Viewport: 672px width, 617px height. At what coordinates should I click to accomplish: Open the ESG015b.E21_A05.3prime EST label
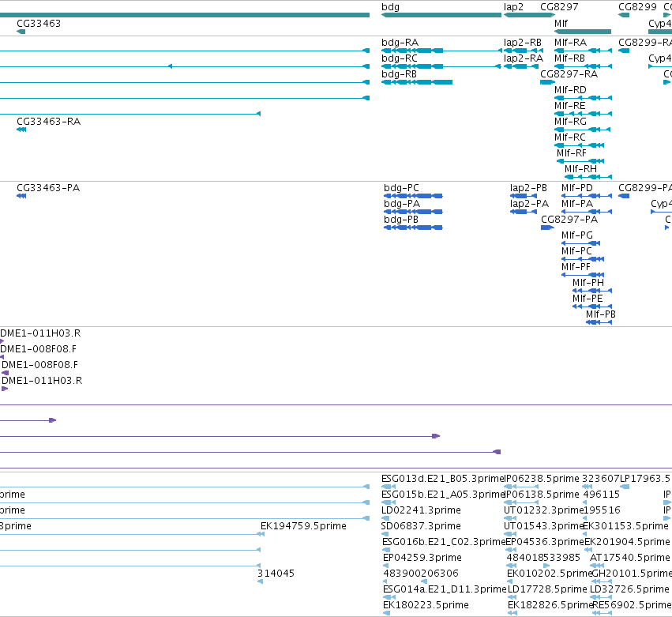pyautogui.click(x=443, y=495)
